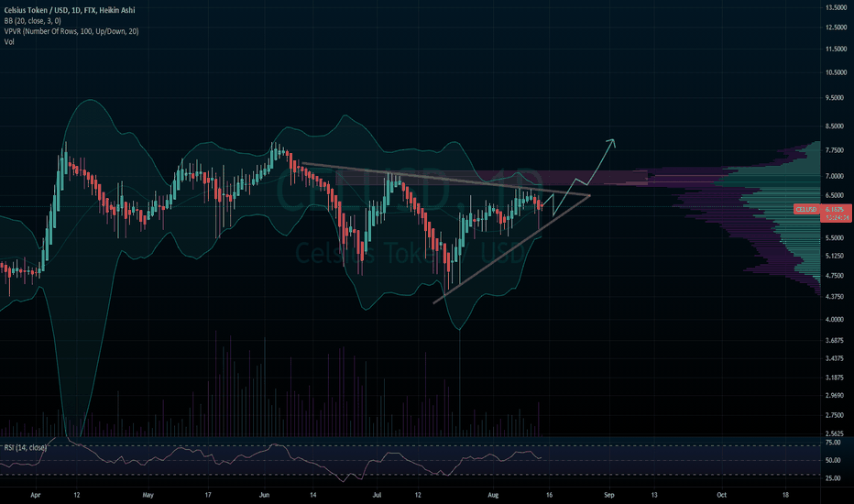Select the VPVR indicator legend line
Screen dimensions: 854x504
tap(71, 31)
